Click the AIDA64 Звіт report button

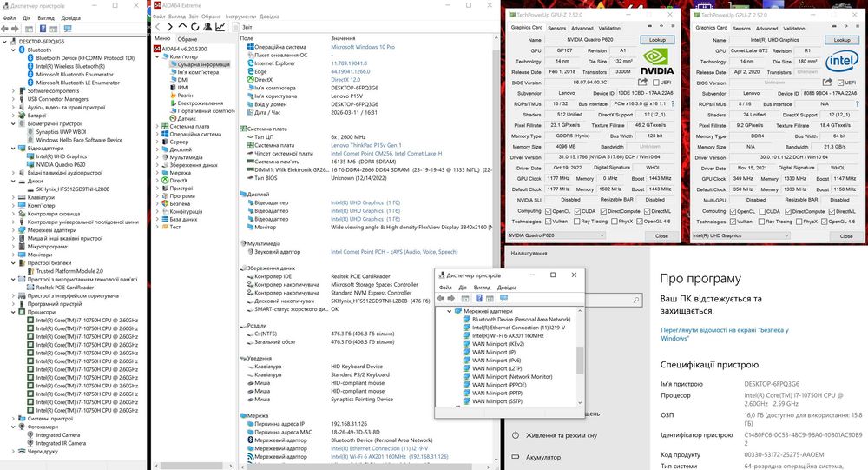[x=242, y=27]
